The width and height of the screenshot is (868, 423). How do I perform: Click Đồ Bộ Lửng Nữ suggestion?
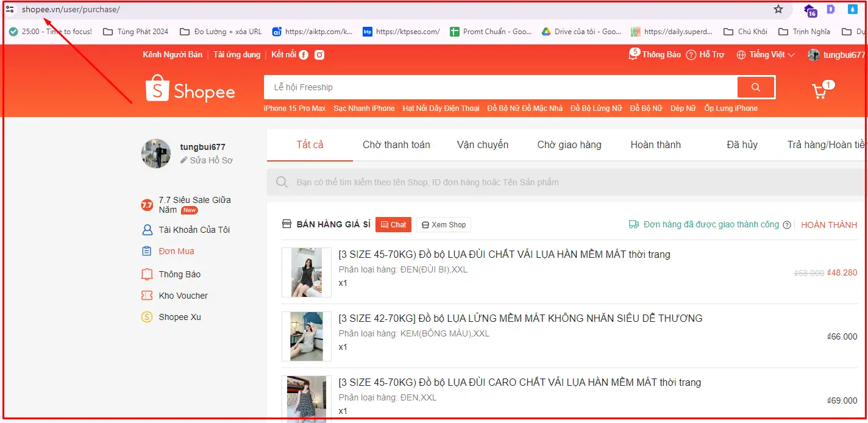596,108
